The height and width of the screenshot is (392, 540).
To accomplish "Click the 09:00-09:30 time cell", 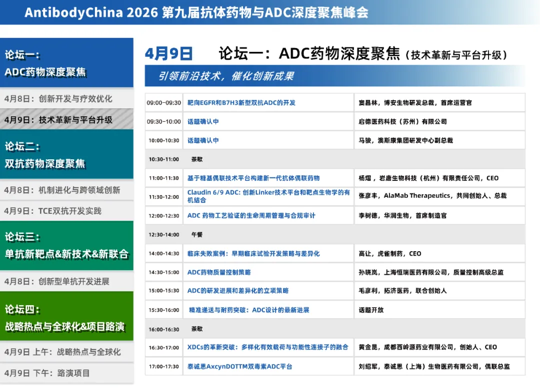I will click(164, 102).
